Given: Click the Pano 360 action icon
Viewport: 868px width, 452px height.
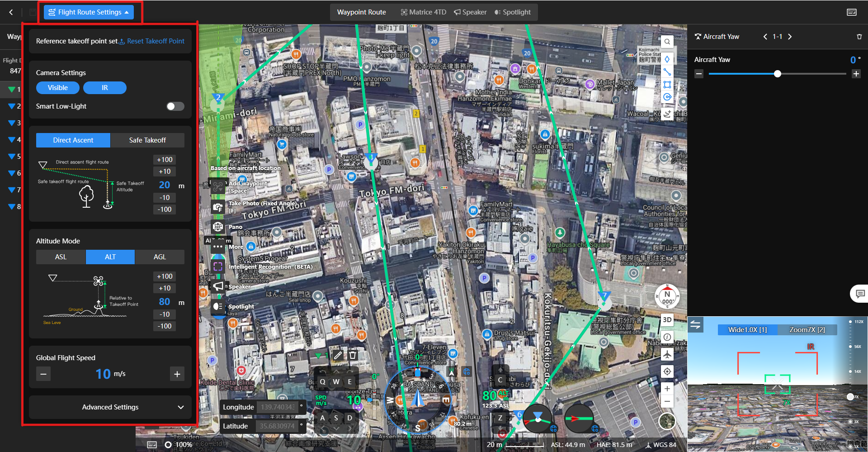Looking at the screenshot, I should (218, 227).
